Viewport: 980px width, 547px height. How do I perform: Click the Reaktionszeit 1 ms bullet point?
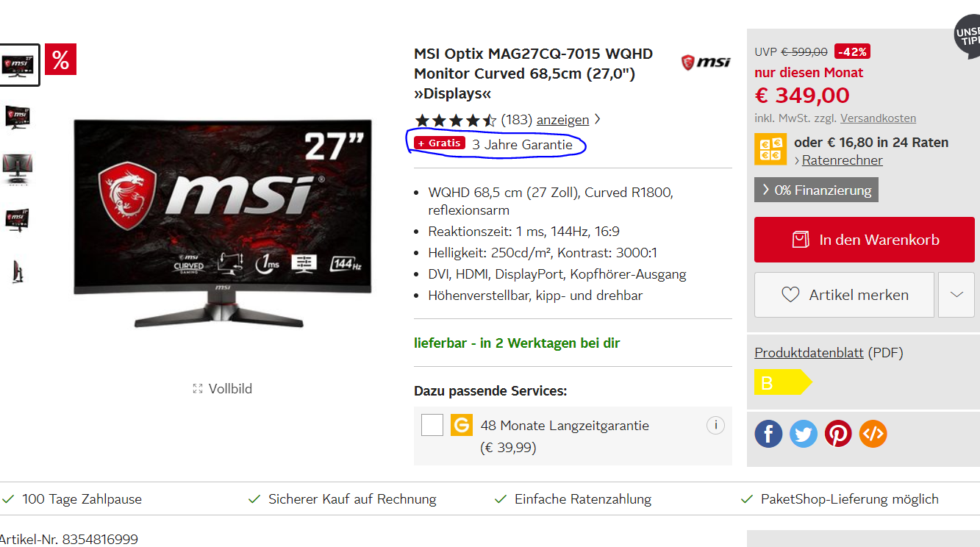pyautogui.click(x=524, y=232)
